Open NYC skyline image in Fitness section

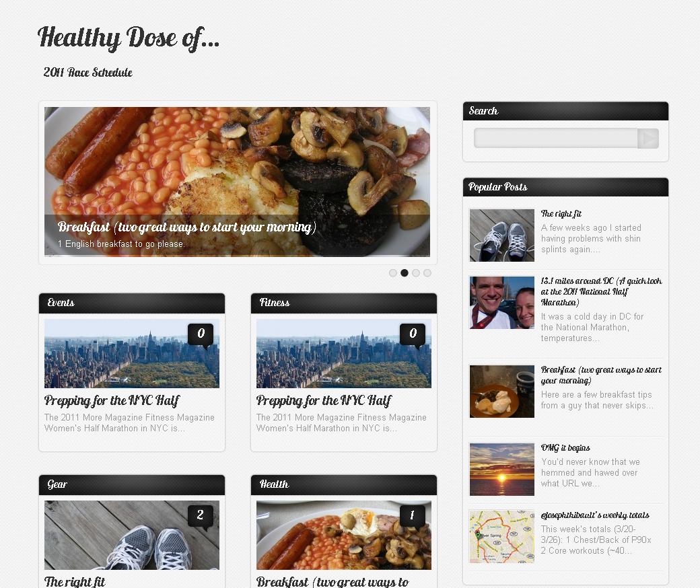[x=344, y=353]
